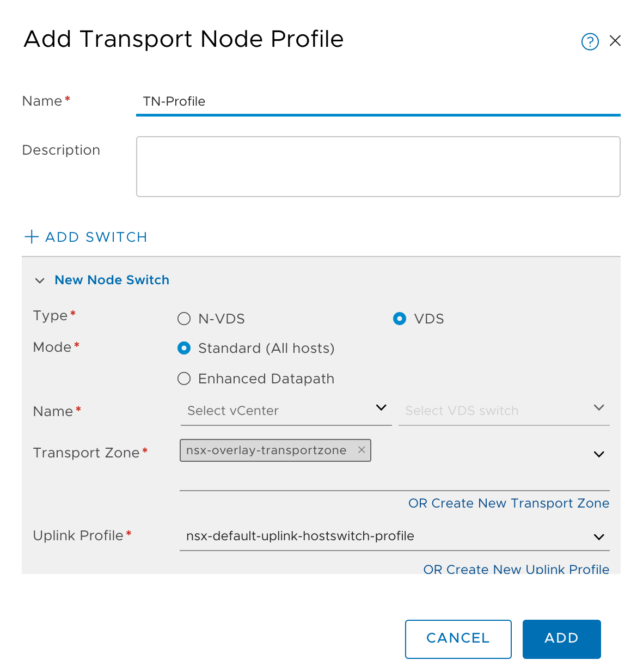
Task: Click in the Description text box
Action: (378, 166)
